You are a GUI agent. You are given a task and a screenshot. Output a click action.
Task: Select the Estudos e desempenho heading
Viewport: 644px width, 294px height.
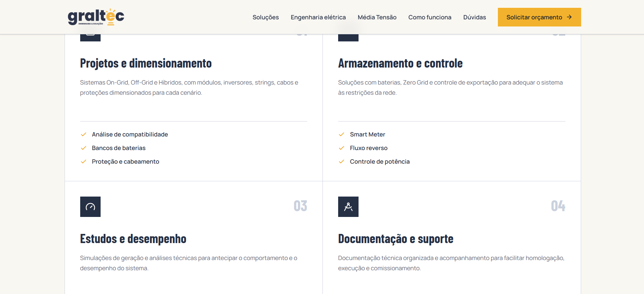[x=133, y=239]
